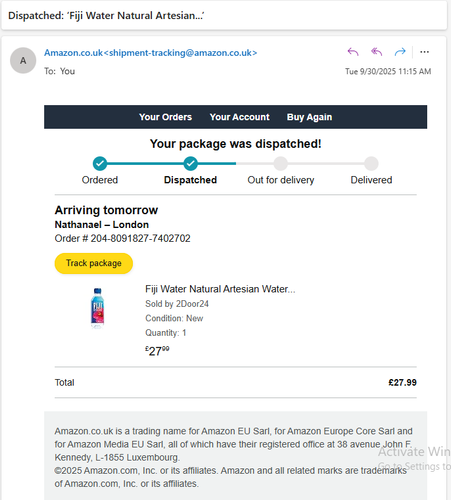Click the sender avatar circle with A
The image size is (451, 500).
coord(23,60)
